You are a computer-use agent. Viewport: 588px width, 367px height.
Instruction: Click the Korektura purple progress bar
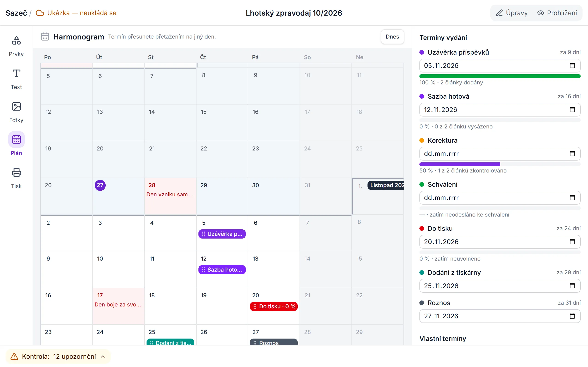[460, 164]
